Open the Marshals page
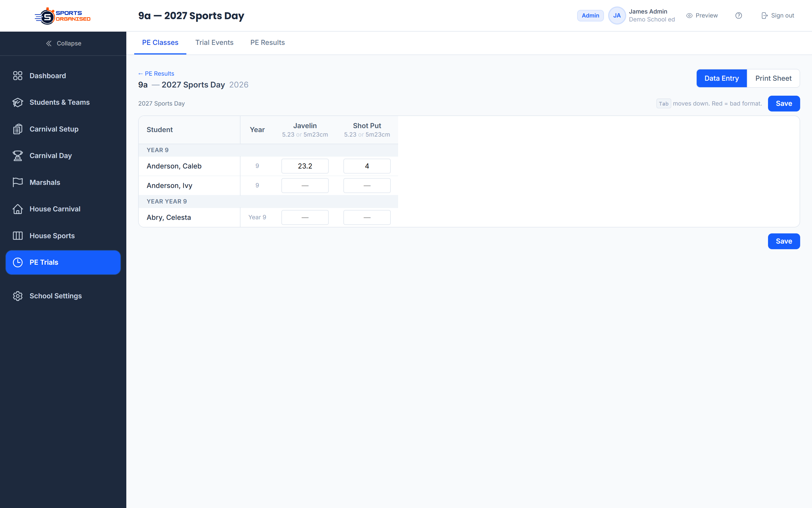 (x=63, y=182)
